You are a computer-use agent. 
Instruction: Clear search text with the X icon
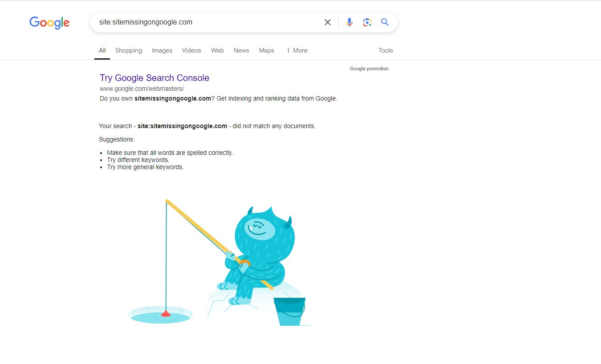click(328, 22)
